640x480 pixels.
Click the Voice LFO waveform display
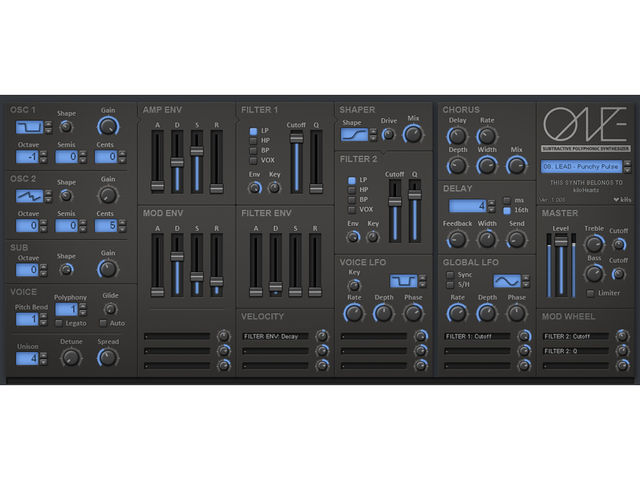tap(403, 281)
